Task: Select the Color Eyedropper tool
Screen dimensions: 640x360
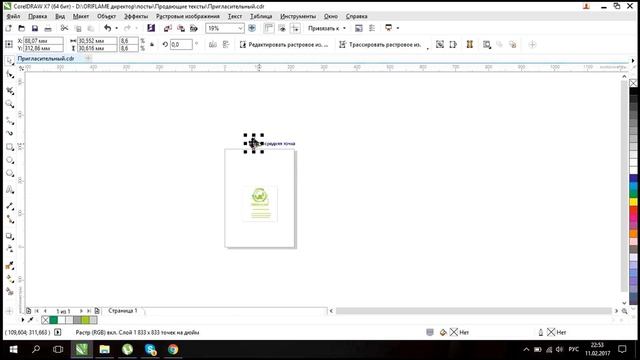Action: tap(10, 266)
